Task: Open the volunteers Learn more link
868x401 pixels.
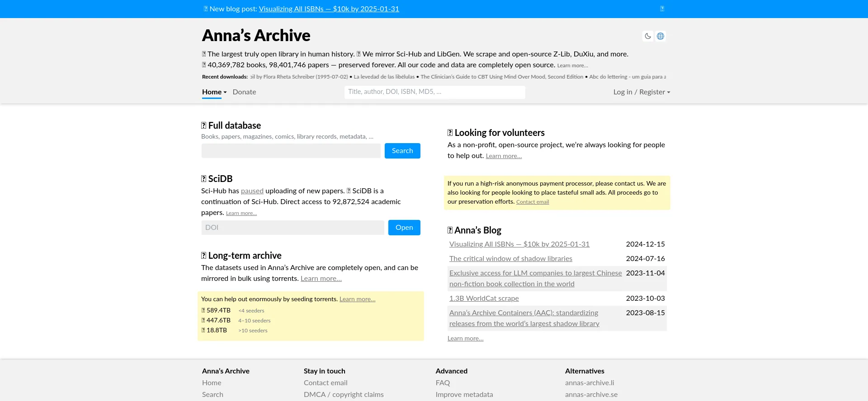Action: (504, 156)
